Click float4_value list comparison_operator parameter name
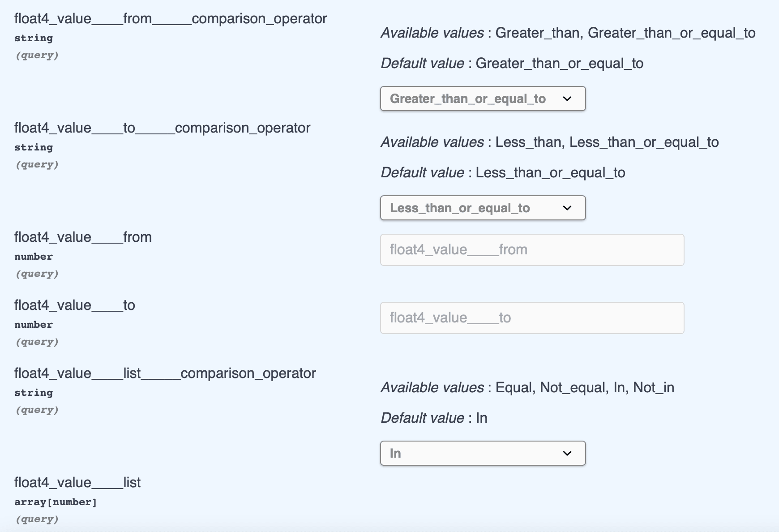 [x=165, y=373]
